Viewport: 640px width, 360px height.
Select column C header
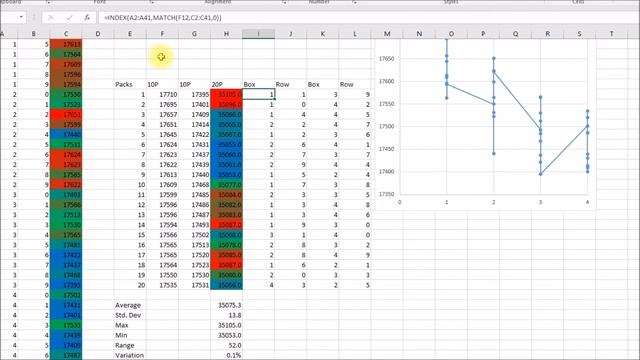click(66, 34)
